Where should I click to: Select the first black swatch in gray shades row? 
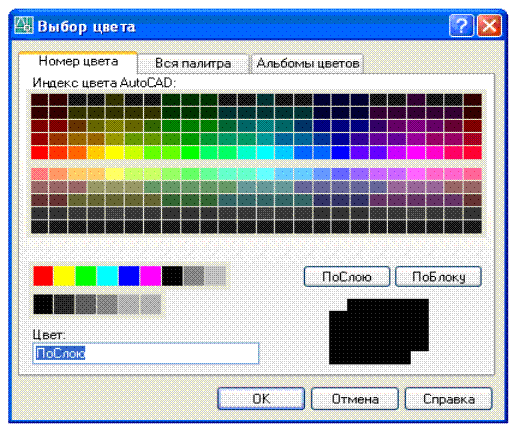coord(43,304)
